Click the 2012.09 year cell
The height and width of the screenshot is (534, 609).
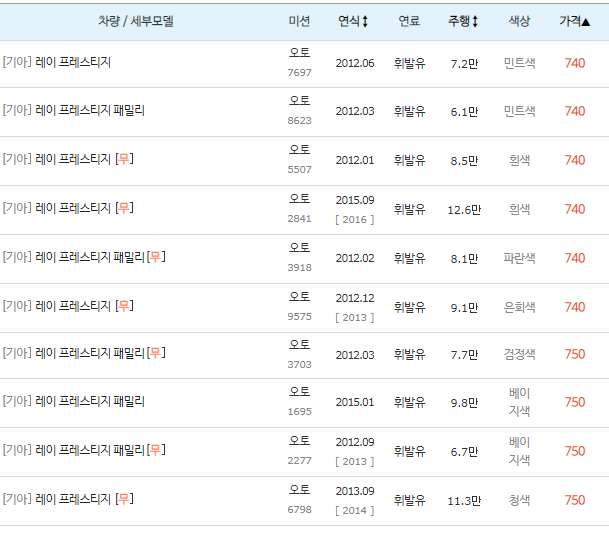355,442
